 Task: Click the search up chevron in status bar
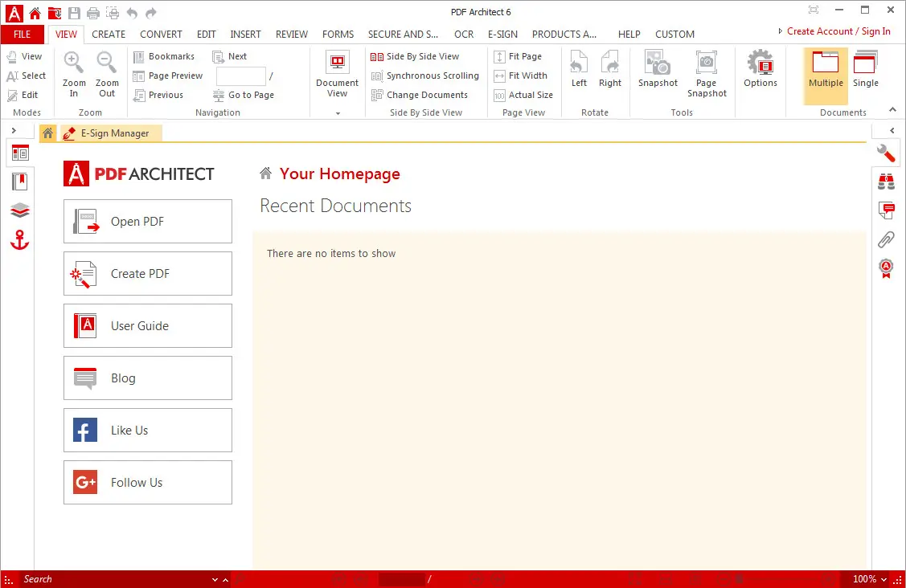pyautogui.click(x=225, y=579)
